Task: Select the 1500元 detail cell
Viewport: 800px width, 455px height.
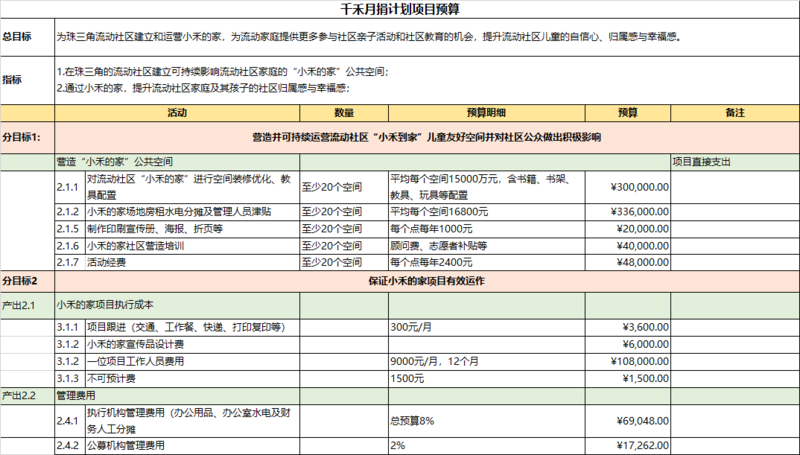Action: tap(487, 378)
